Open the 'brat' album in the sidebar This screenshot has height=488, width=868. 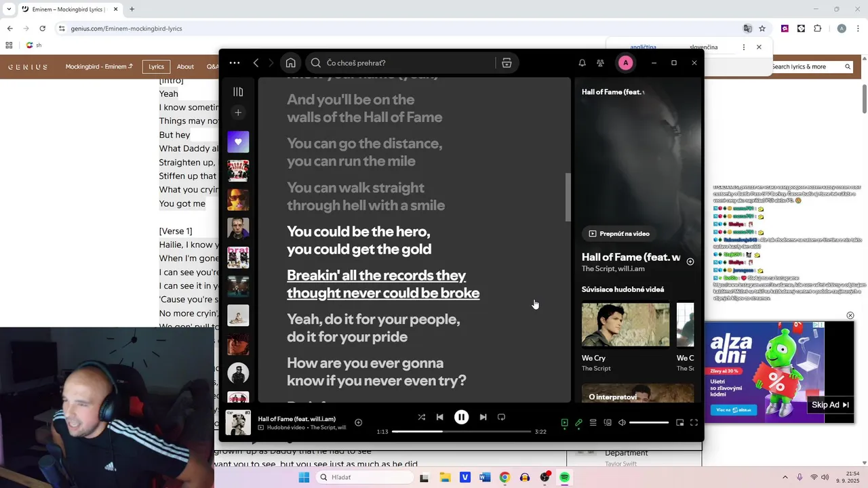click(x=238, y=257)
